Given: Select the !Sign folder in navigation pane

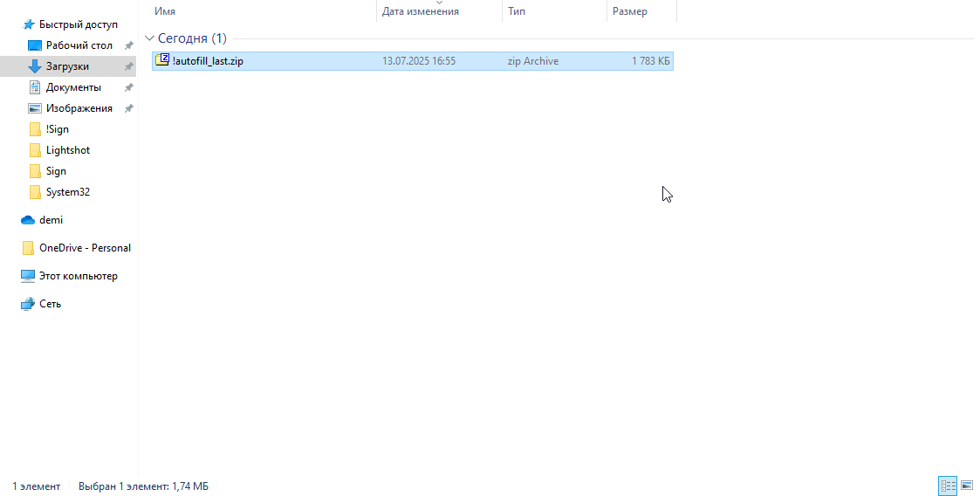Looking at the screenshot, I should pos(57,129).
